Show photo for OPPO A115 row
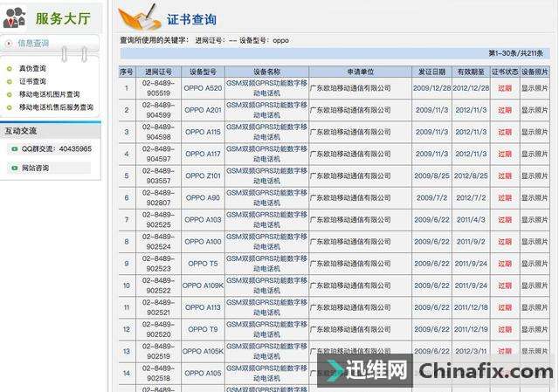This screenshot has height=392, width=559. 535,132
